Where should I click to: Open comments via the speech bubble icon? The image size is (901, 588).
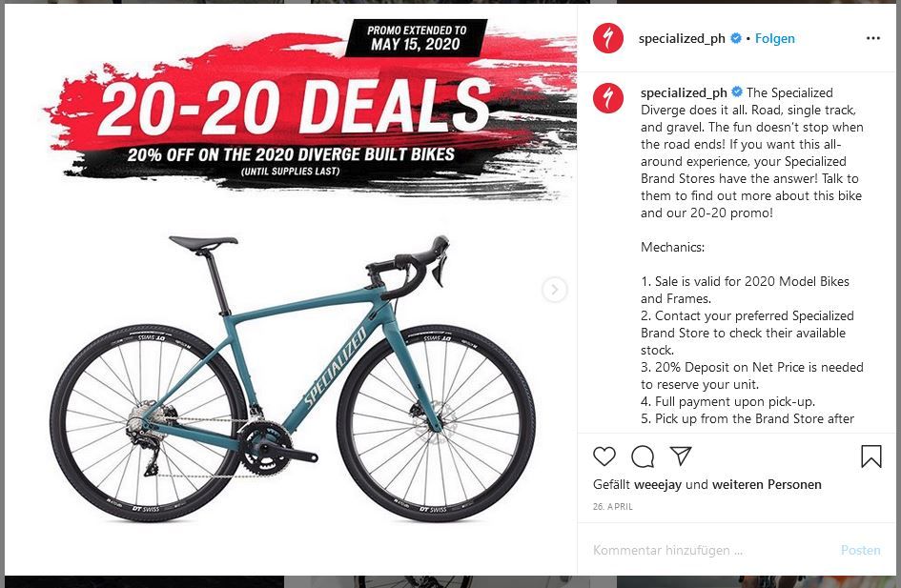point(643,456)
